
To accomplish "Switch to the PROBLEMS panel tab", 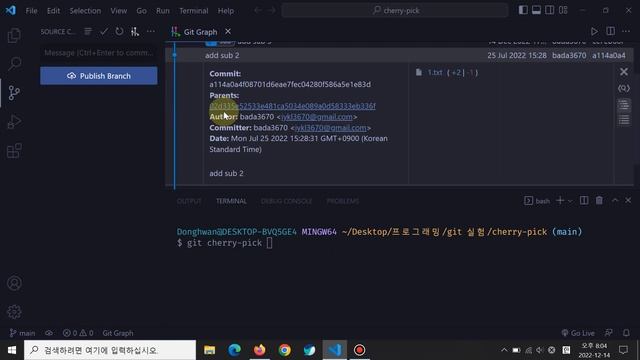I will [x=342, y=201].
